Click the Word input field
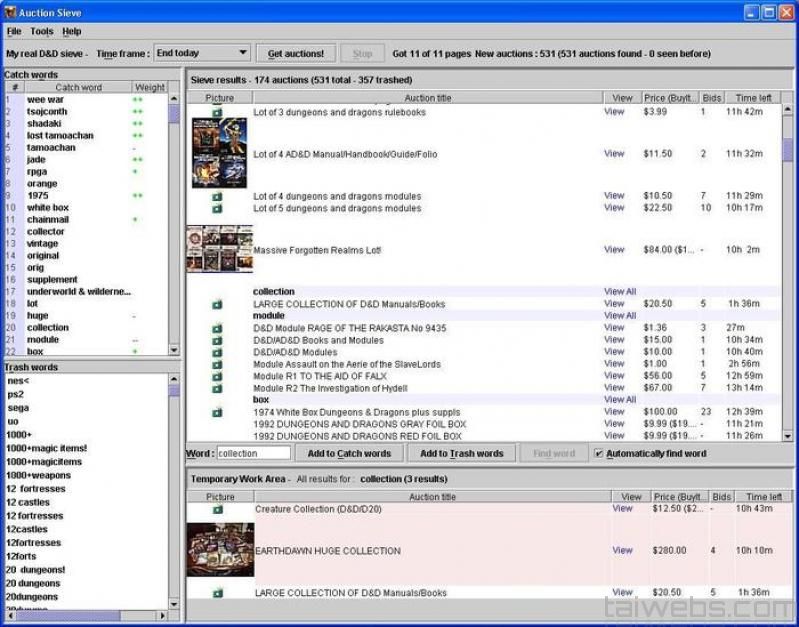 (253, 454)
